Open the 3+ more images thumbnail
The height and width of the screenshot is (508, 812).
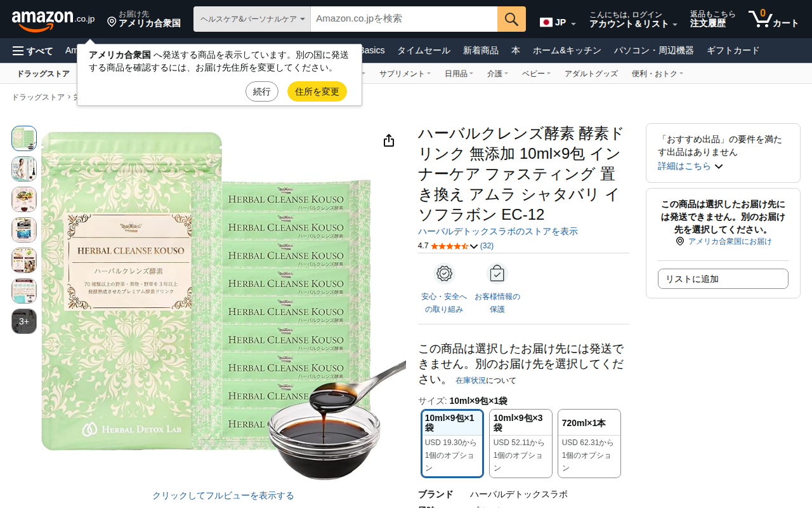tap(24, 321)
